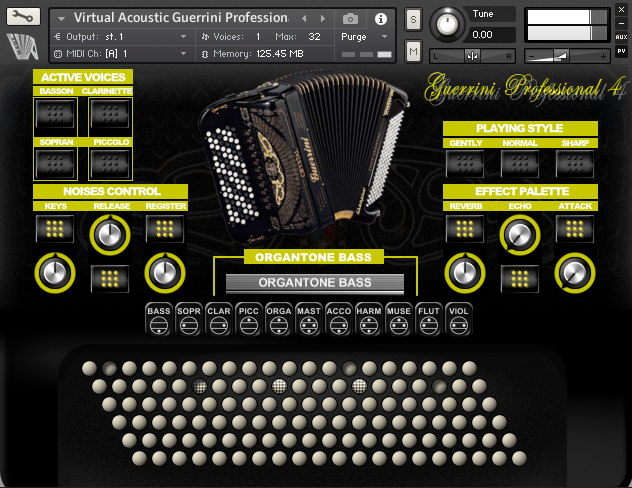The width and height of the screenshot is (632, 488).
Task: Open the instrument info icon
Action: tap(380, 19)
